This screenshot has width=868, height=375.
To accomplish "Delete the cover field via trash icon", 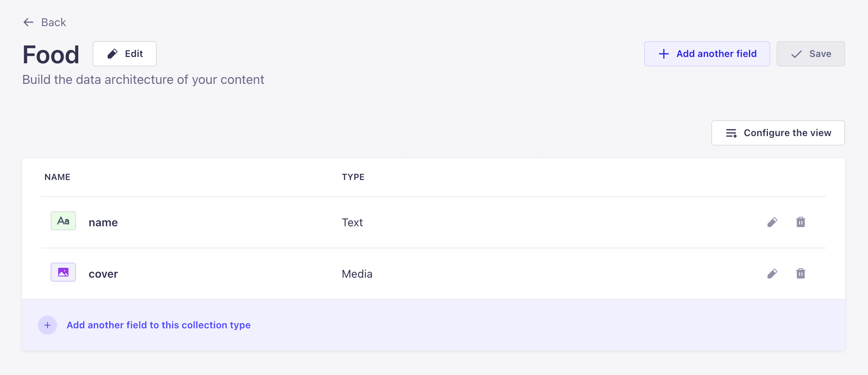I will pos(801,273).
